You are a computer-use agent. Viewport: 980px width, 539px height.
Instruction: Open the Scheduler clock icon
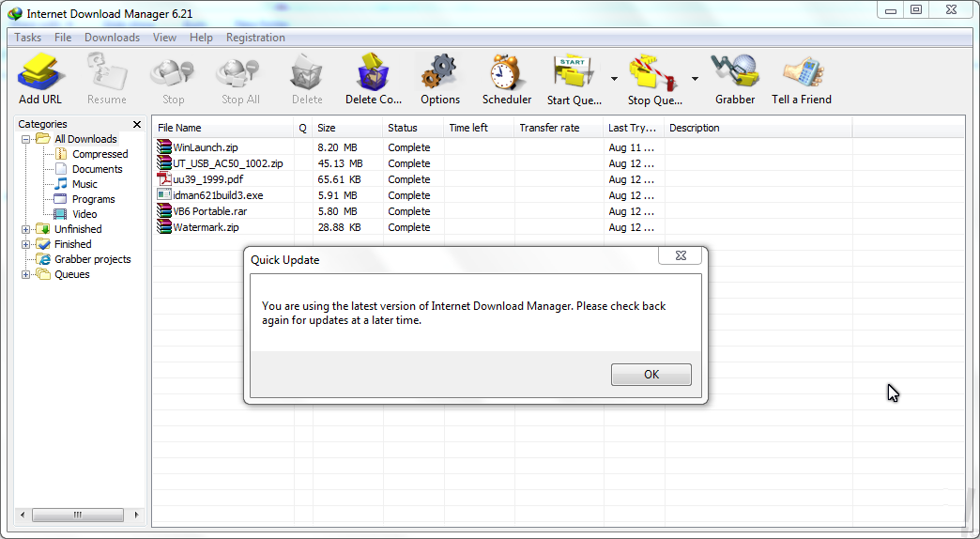(506, 73)
